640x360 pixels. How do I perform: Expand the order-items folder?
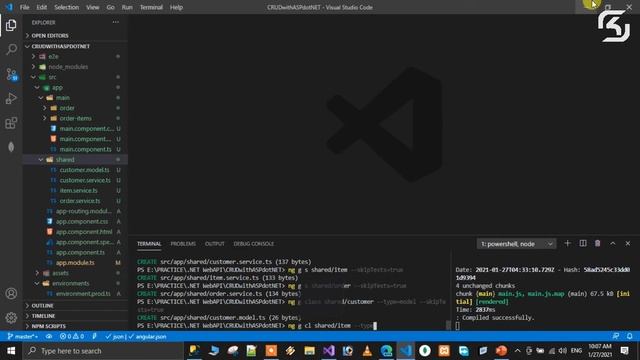coord(76,118)
